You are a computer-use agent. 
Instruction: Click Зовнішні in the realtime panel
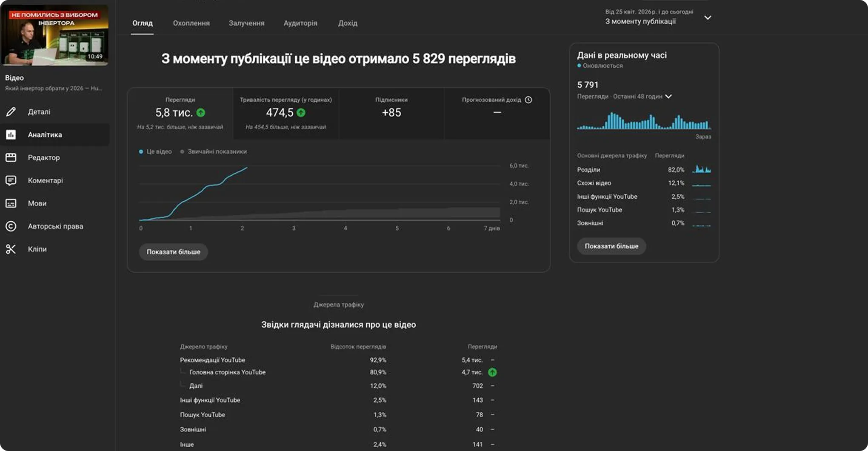[590, 223]
